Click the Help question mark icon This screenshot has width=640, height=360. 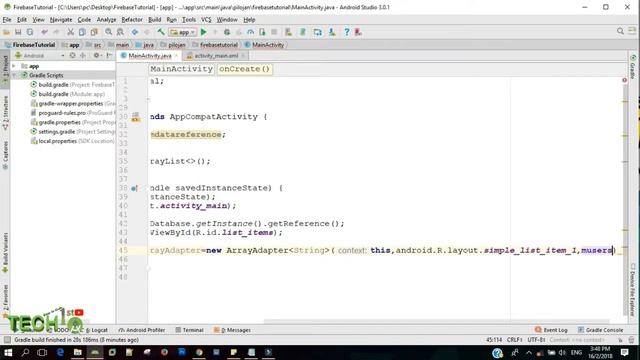(x=347, y=32)
